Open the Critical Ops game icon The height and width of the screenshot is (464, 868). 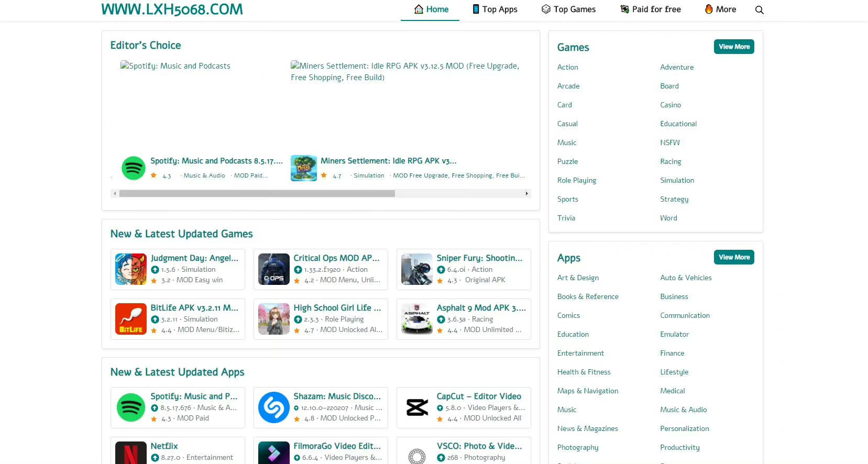coord(274,269)
